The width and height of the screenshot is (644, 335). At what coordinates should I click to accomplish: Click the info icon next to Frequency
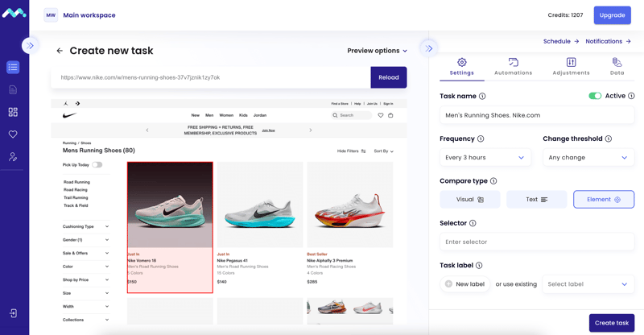click(481, 139)
